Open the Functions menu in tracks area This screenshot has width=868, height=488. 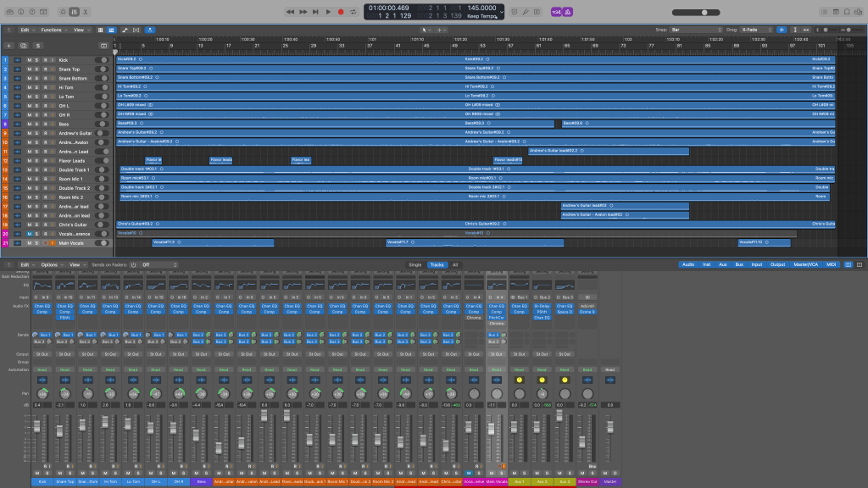(x=53, y=30)
